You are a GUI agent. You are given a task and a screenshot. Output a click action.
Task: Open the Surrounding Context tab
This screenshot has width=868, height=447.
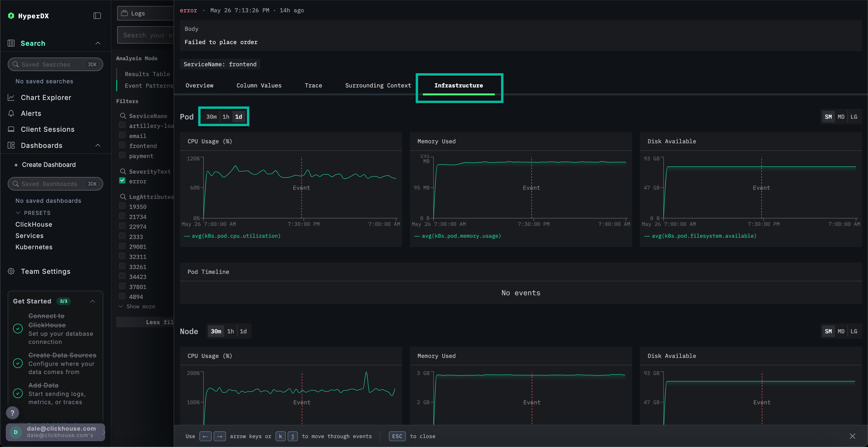(x=378, y=85)
